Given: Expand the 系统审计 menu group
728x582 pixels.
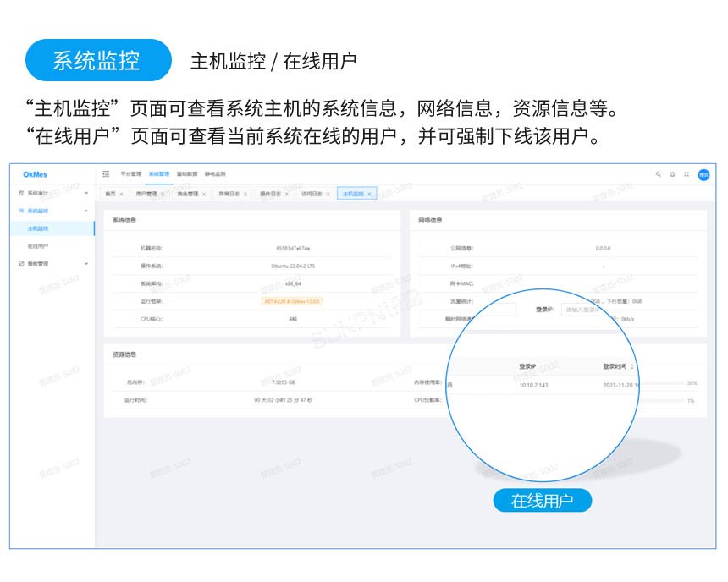Looking at the screenshot, I should [x=86, y=194].
